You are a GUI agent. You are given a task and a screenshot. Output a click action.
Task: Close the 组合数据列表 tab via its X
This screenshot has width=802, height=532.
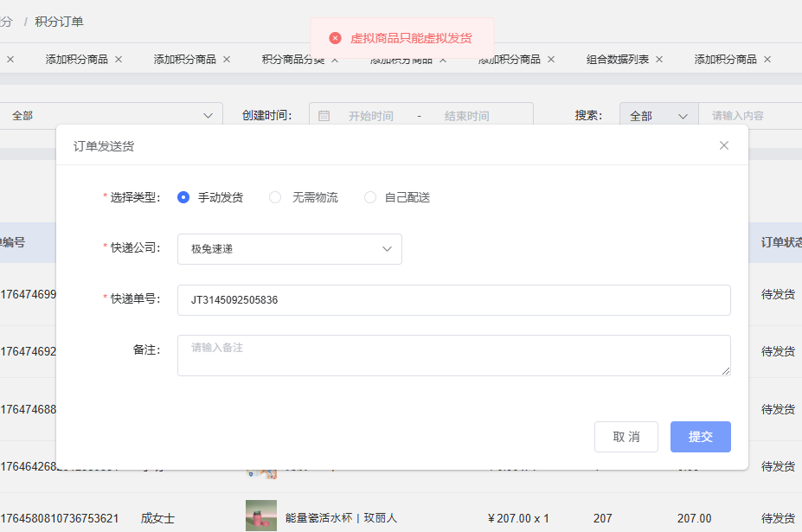pos(659,60)
